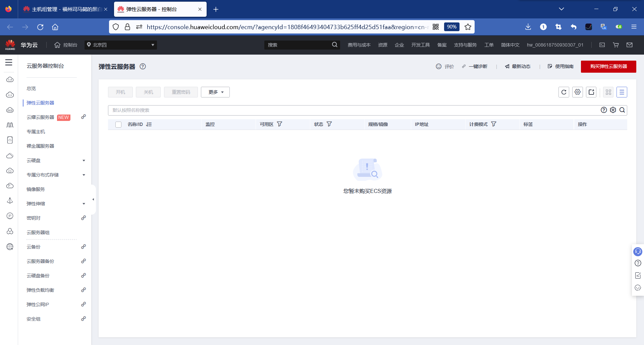Open the 一键诊断 link
Screen dimensions: 644x345
pyautogui.click(x=478, y=66)
